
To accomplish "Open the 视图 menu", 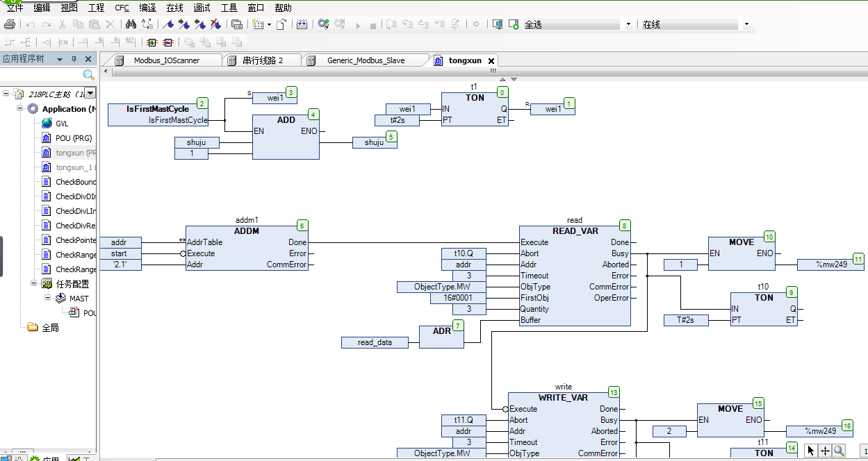I will pyautogui.click(x=69, y=8).
